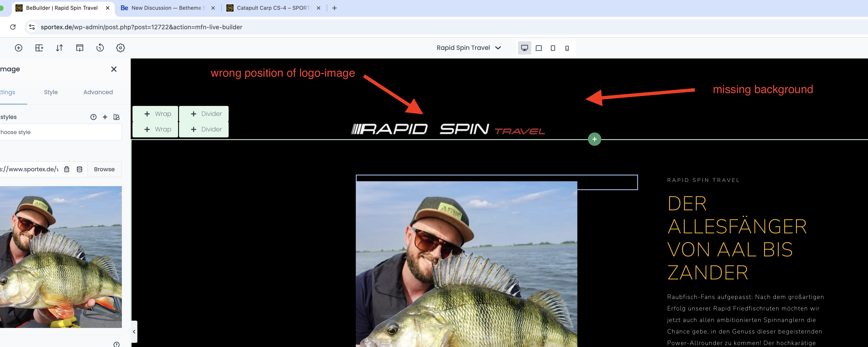Switch to mobile preview mode
868x347 pixels.
[x=567, y=48]
